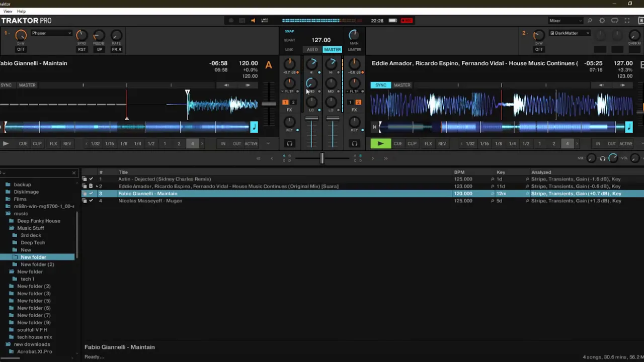Sort tracks by Title column header
Screen dimensions: 644x362
[x=123, y=172]
